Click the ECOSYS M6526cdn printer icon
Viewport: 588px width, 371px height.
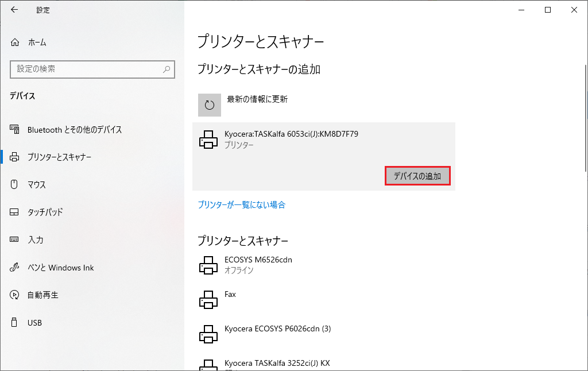(x=208, y=265)
